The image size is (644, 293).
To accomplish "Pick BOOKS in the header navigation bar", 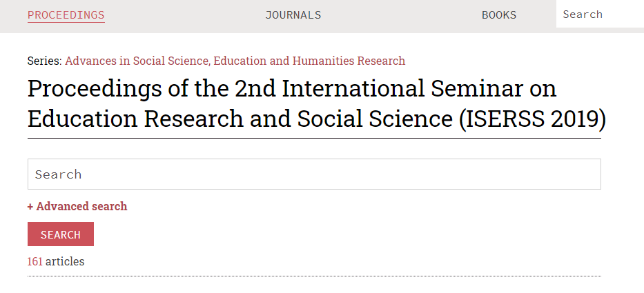I will [499, 14].
